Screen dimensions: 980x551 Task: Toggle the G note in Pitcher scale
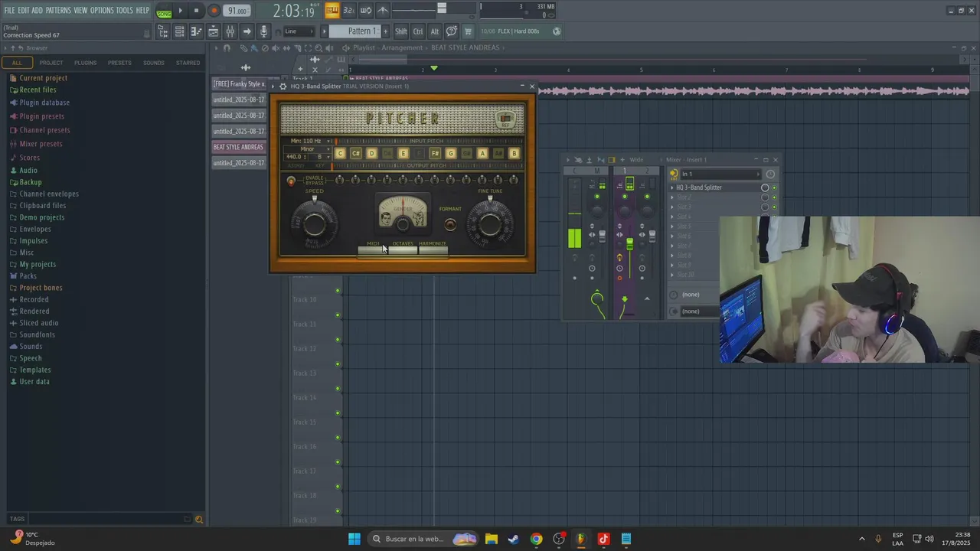451,154
